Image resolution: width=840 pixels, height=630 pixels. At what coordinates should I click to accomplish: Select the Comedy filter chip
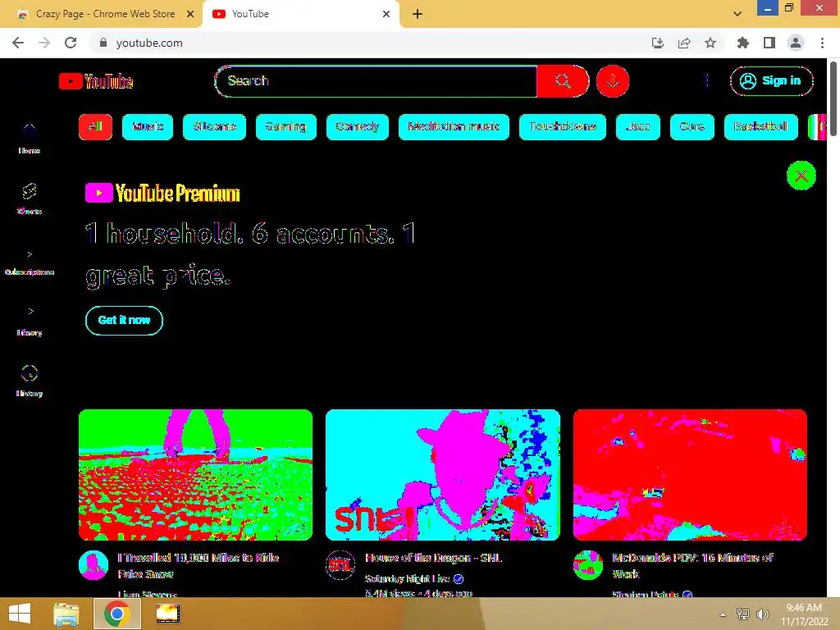(358, 127)
